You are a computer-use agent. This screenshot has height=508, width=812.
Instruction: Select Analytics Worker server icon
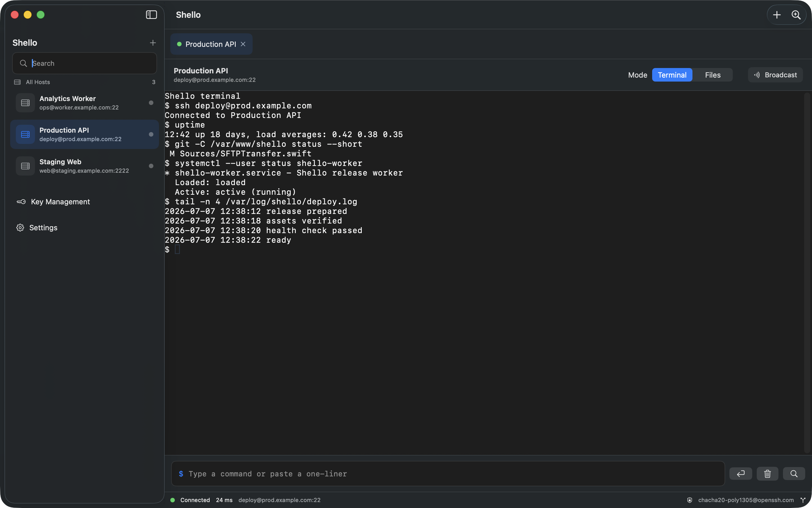tap(25, 103)
